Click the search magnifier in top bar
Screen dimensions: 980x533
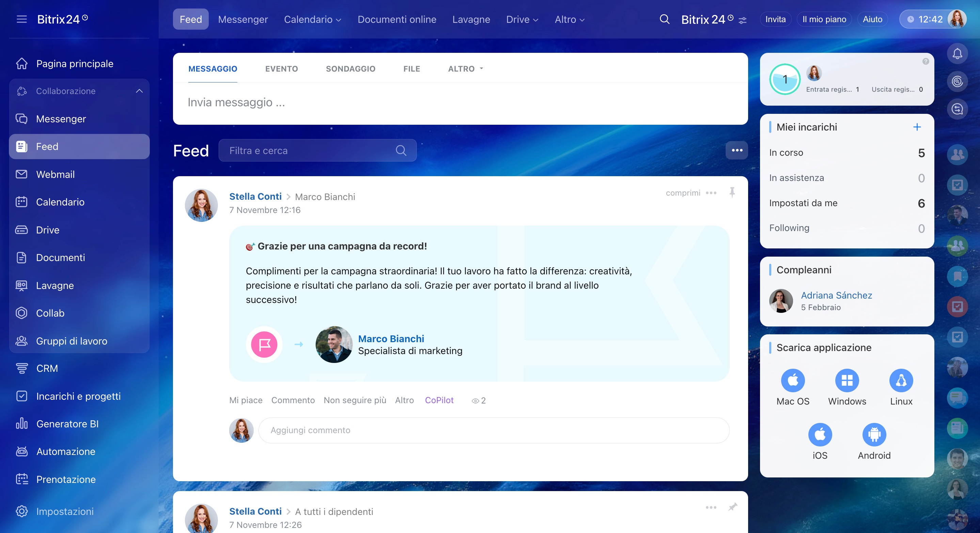tap(664, 19)
